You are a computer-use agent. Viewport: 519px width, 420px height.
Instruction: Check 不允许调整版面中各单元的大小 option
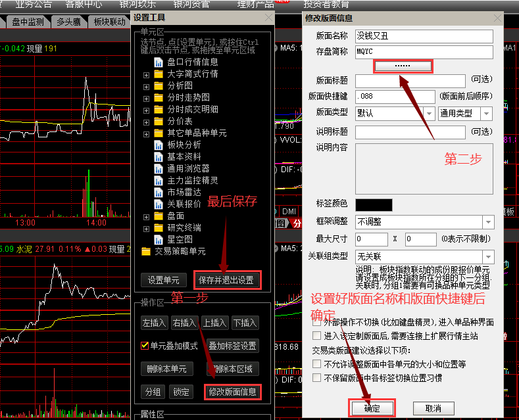pos(317,364)
